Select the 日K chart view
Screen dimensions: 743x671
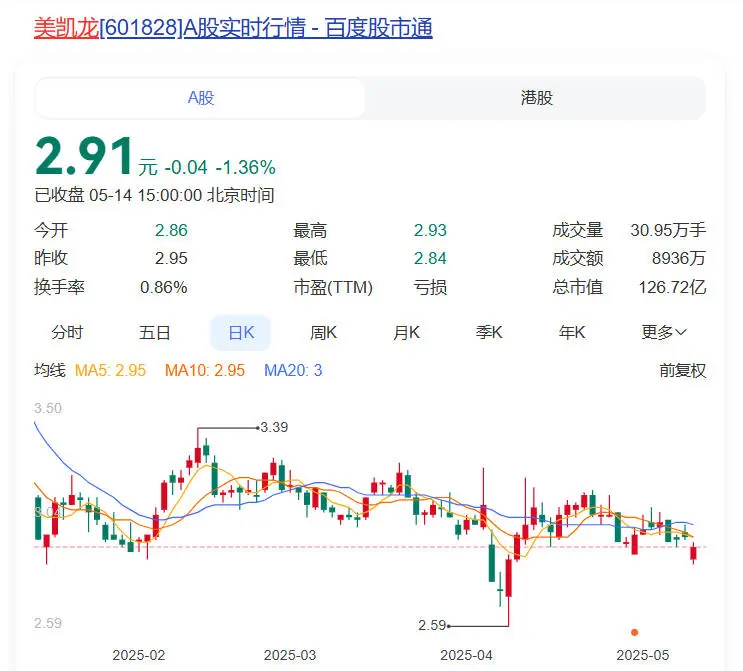click(x=241, y=333)
